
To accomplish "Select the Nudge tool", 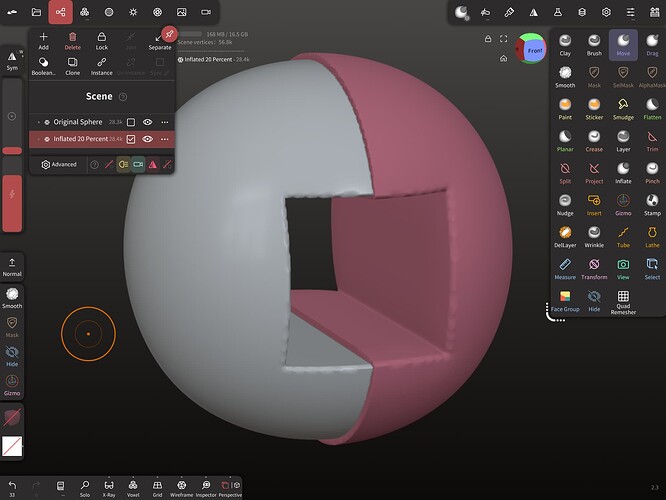I will click(565, 205).
